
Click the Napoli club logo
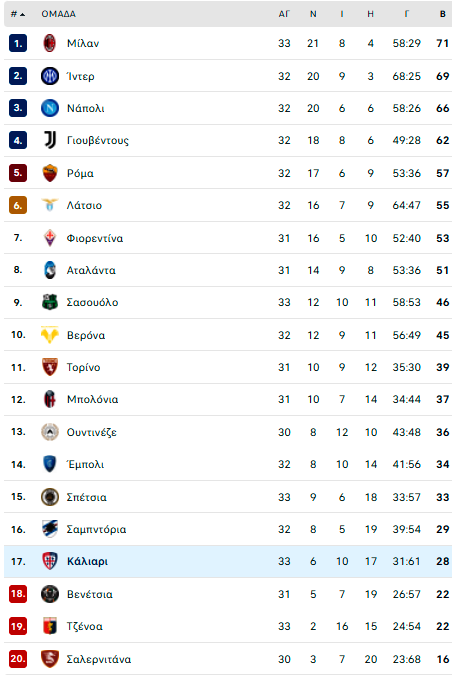pyautogui.click(x=50, y=108)
